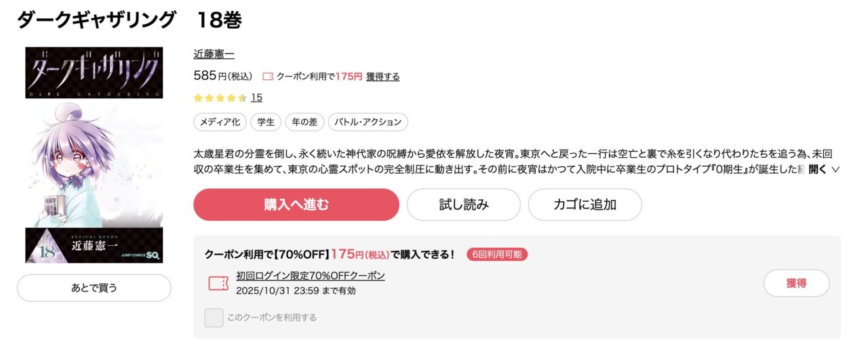
Task: Open author 近藤憲一 link
Action: [214, 54]
